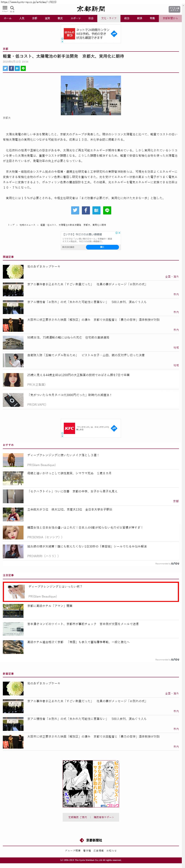Click 定期購読 ご案内 footer link
The width and height of the screenshot is (185, 868).
tap(77, 817)
